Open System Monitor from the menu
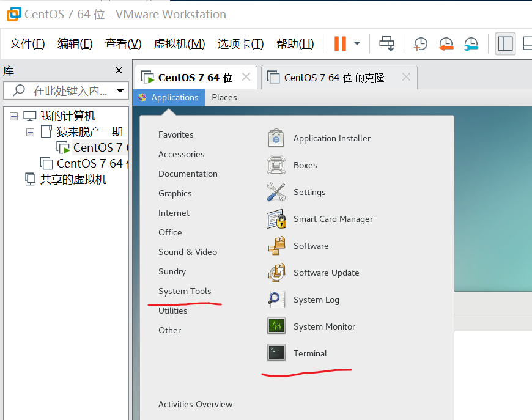The width and height of the screenshot is (532, 420). coord(276,326)
